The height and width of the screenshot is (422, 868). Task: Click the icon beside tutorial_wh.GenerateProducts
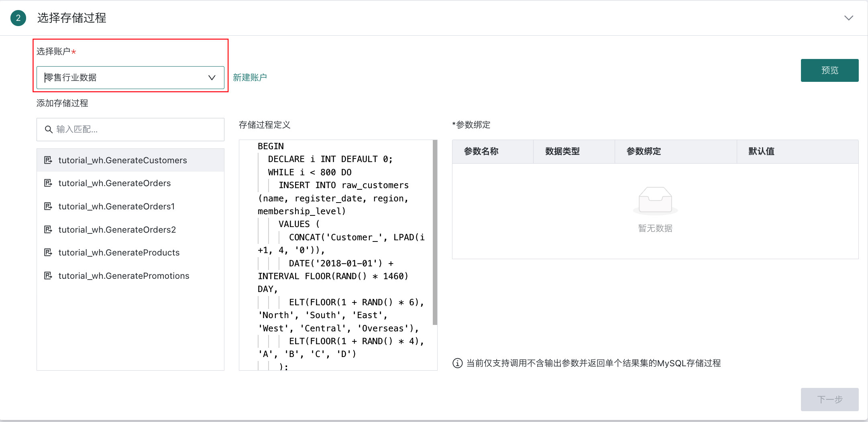[48, 252]
